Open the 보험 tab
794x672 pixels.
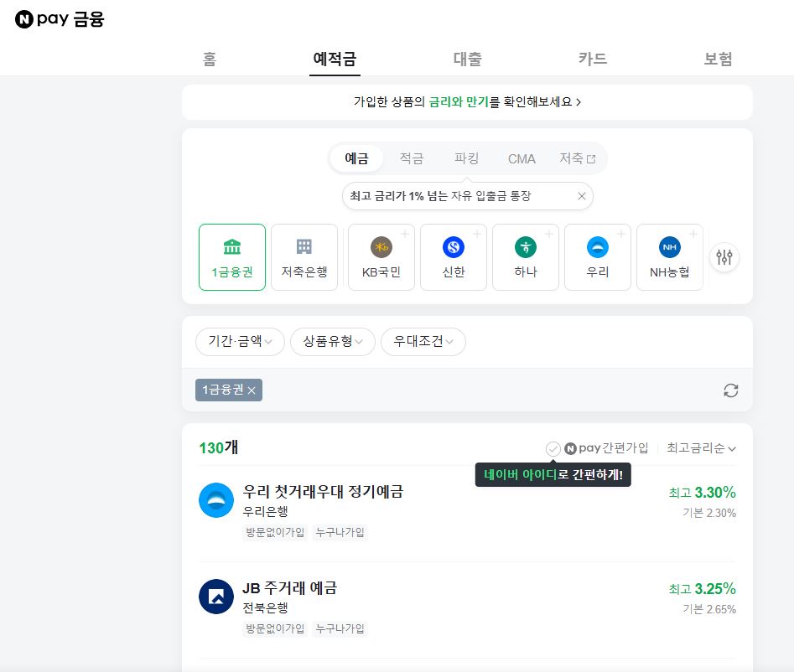(718, 59)
